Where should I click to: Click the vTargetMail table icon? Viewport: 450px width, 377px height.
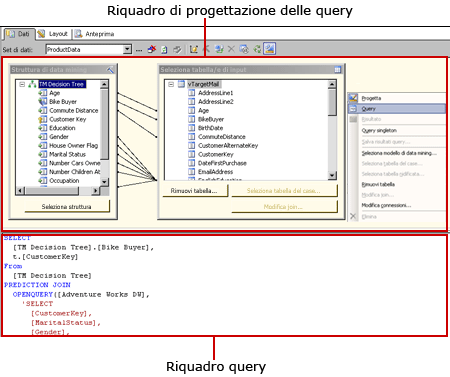(181, 84)
